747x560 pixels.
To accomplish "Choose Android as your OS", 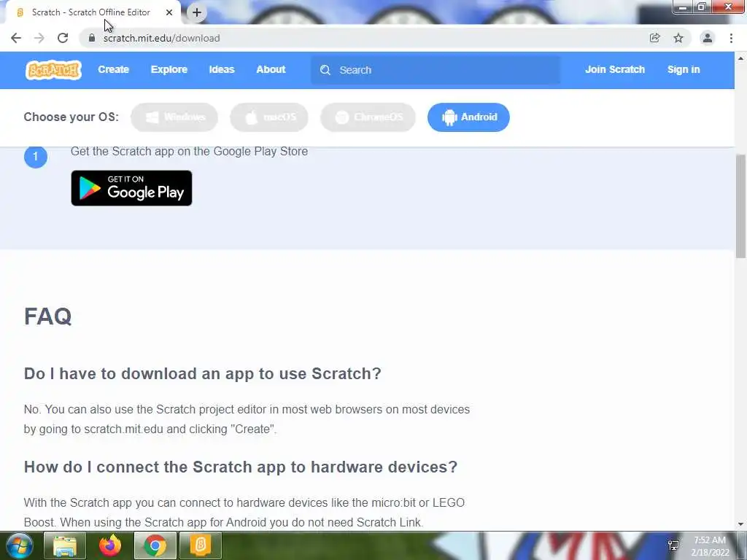I will 468,117.
